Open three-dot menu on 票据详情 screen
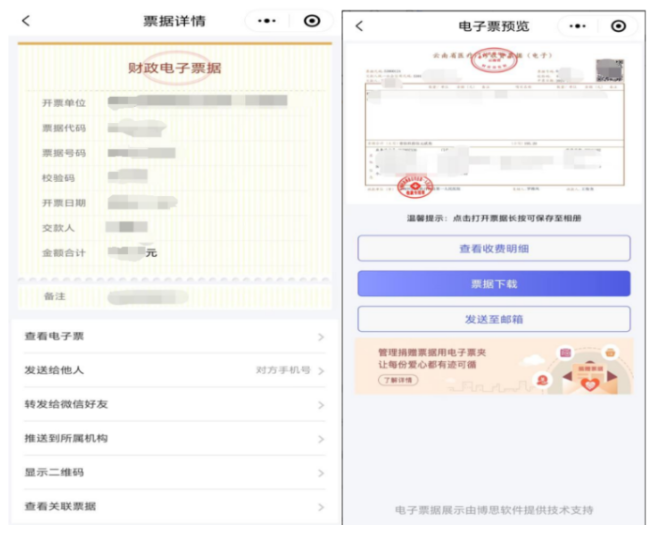 click(x=266, y=21)
